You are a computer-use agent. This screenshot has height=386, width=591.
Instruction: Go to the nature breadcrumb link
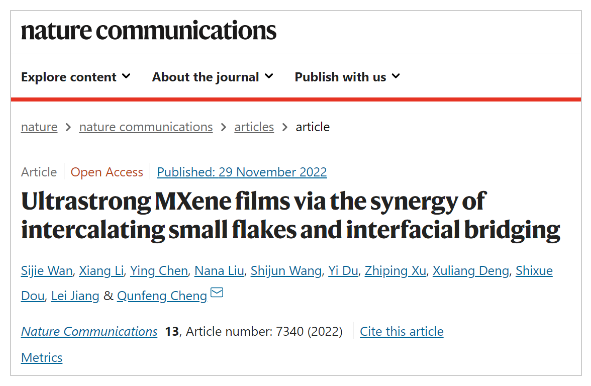coord(39,127)
